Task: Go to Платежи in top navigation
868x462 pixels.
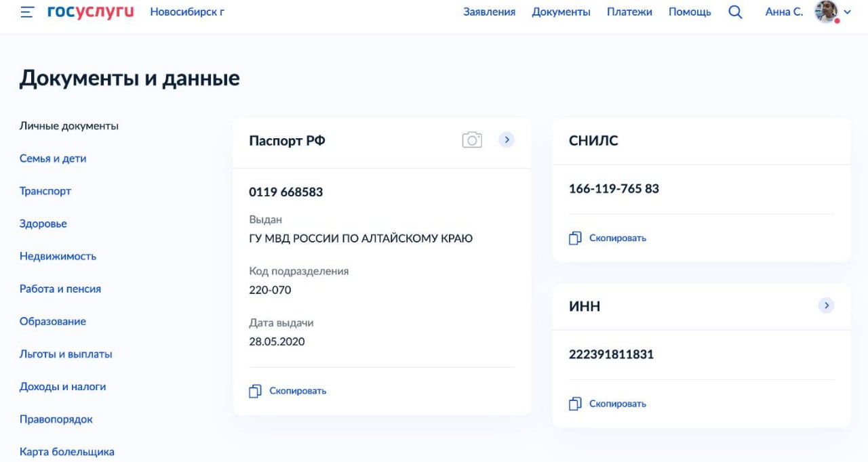Action: 629,12
